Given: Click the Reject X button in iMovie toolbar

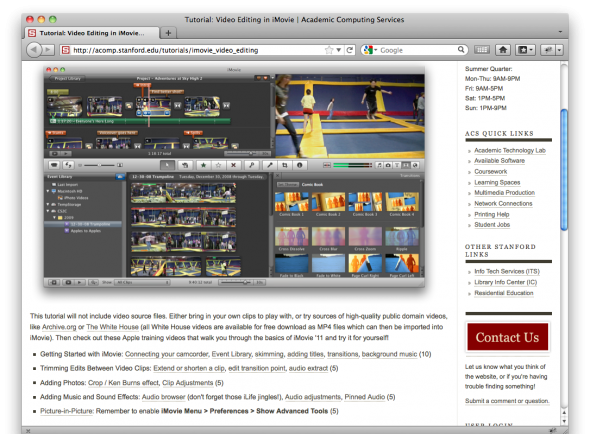Looking at the screenshot, I should tap(233, 165).
